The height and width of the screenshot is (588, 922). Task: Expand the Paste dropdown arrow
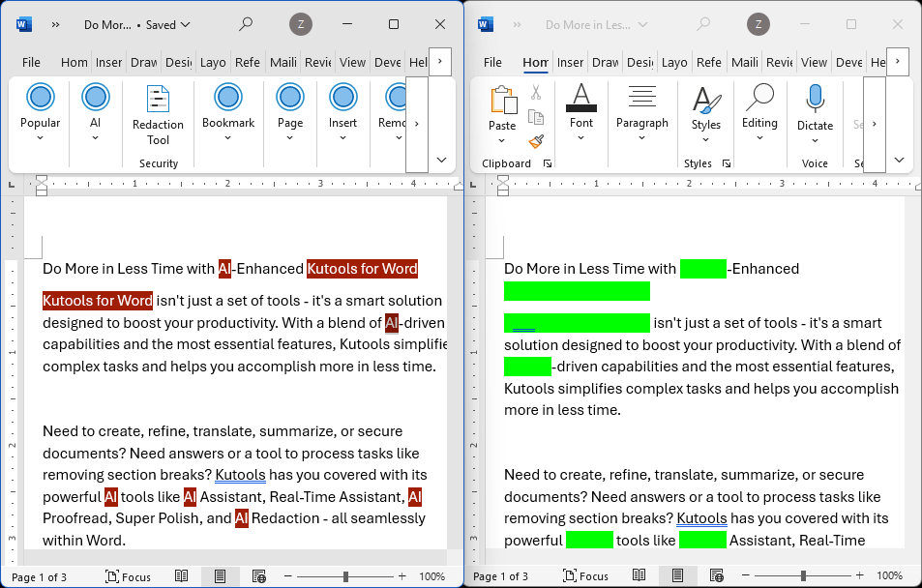click(x=501, y=140)
